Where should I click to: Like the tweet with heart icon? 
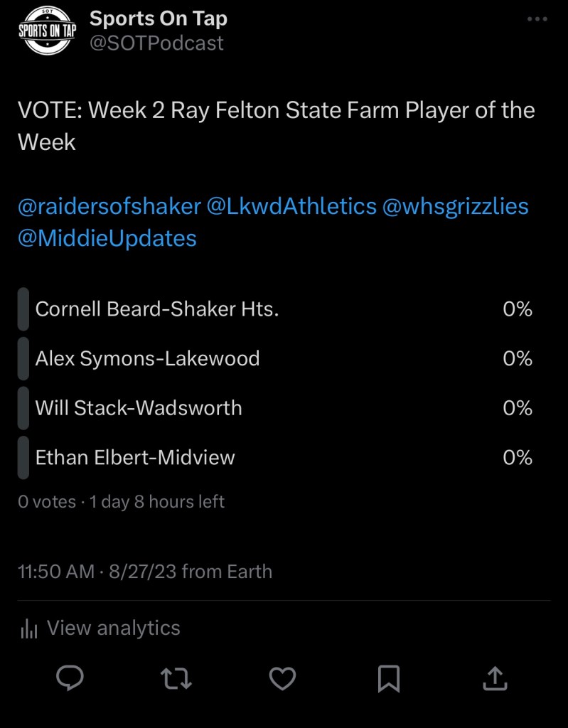tap(282, 678)
